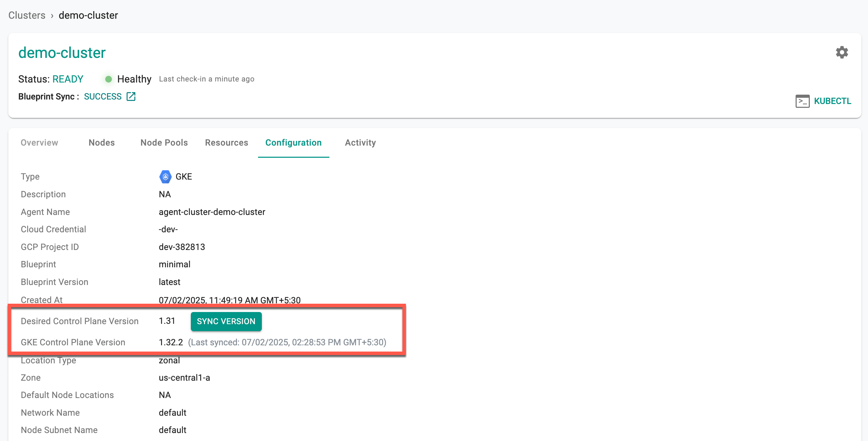Screen dimensions: 868x441
Task: Click the READY status text
Action: pyautogui.click(x=68, y=79)
